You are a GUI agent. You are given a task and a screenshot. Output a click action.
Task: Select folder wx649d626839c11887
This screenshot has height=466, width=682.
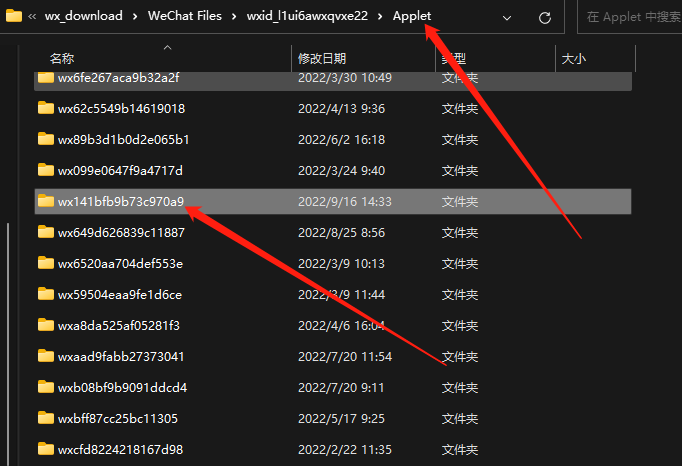tap(333, 233)
